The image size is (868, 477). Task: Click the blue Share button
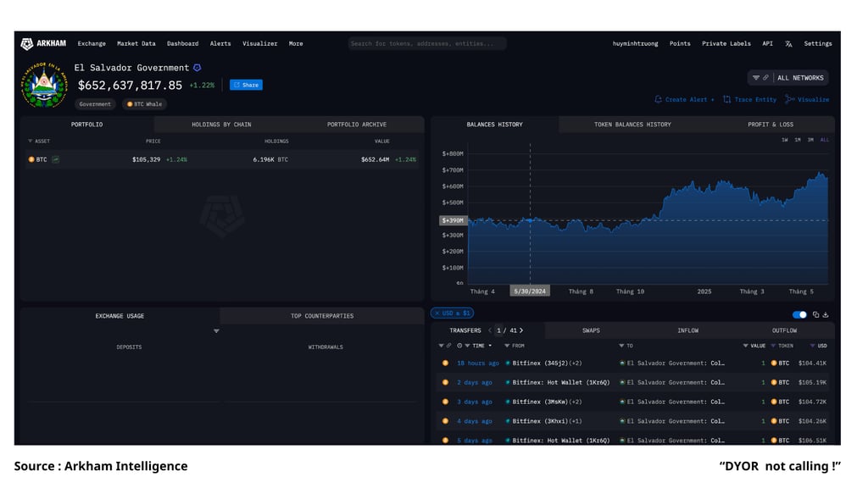pos(246,85)
